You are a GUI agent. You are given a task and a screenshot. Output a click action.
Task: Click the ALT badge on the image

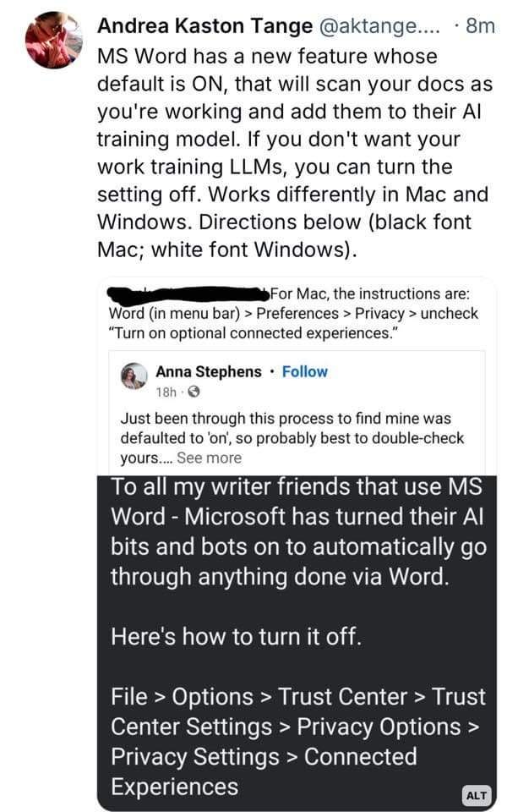point(476,795)
